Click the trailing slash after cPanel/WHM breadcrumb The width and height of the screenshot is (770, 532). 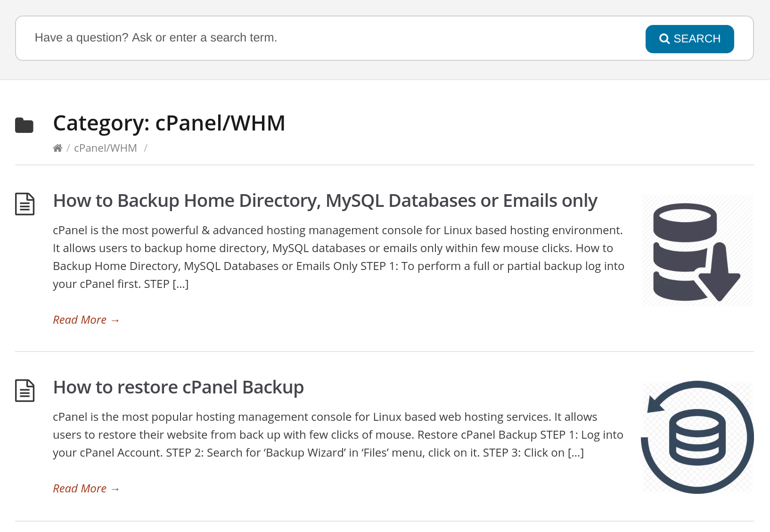point(146,148)
